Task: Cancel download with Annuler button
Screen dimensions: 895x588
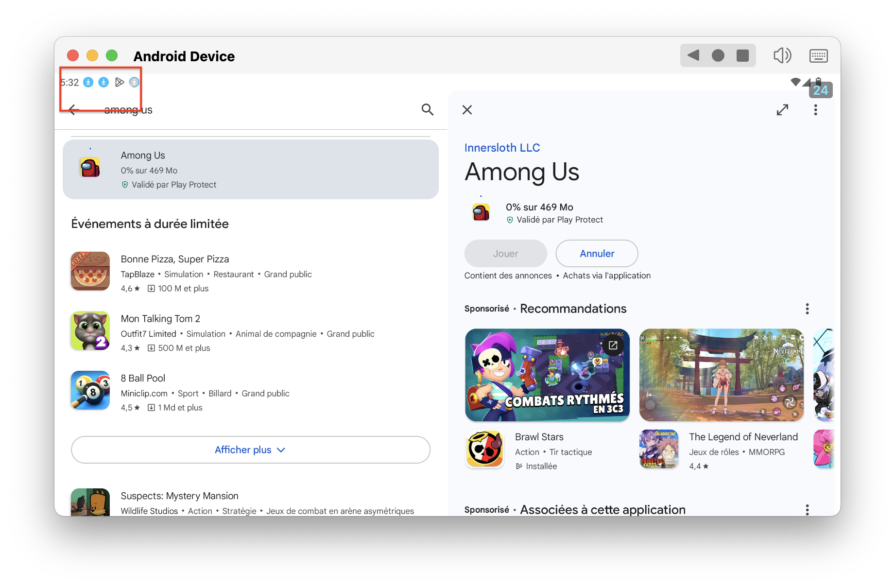Action: (597, 253)
